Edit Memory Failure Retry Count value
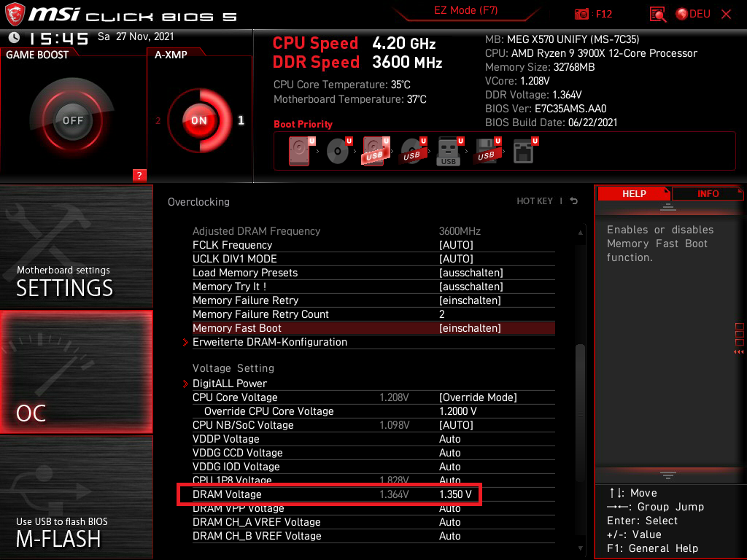The width and height of the screenshot is (747, 560). (373, 314)
